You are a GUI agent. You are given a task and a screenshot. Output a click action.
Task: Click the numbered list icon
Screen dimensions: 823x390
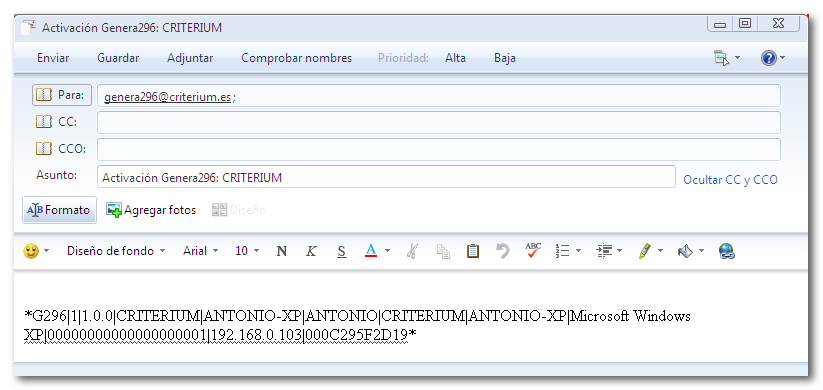point(563,251)
